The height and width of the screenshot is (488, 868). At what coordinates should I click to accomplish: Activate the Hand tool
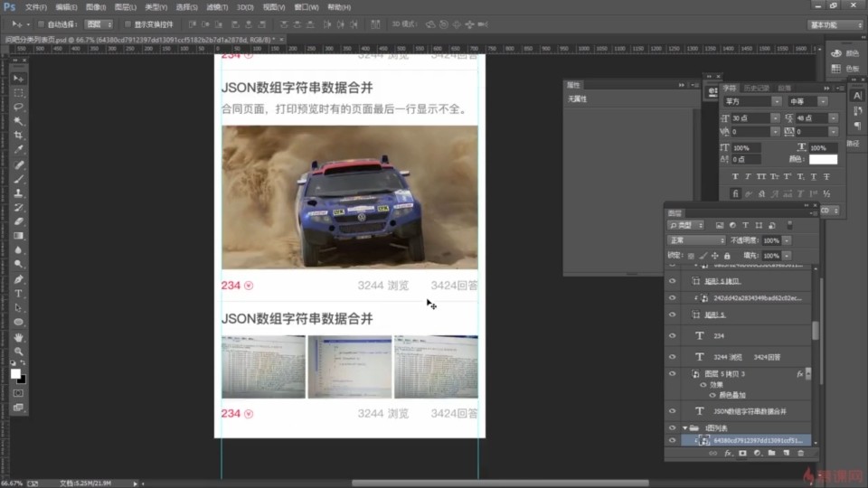point(18,337)
